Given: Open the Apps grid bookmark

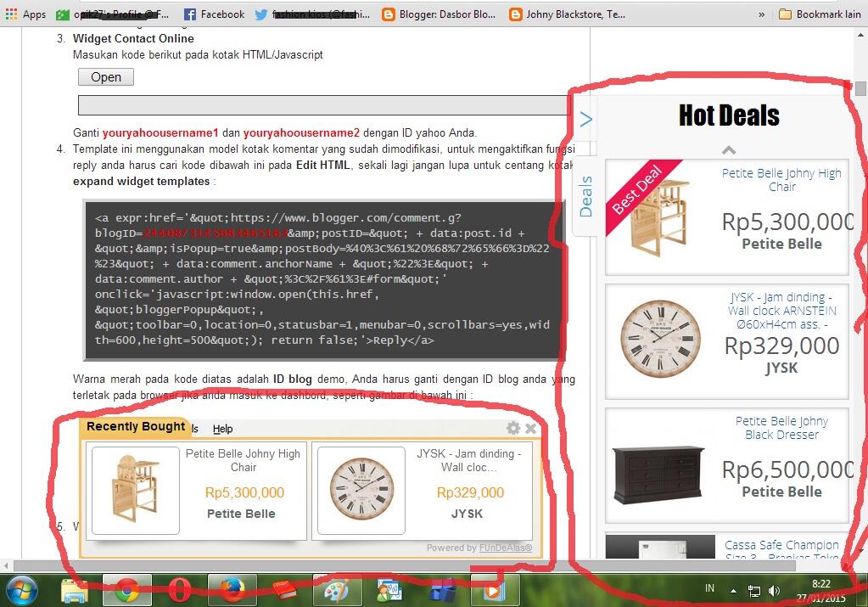Looking at the screenshot, I should coord(26,14).
